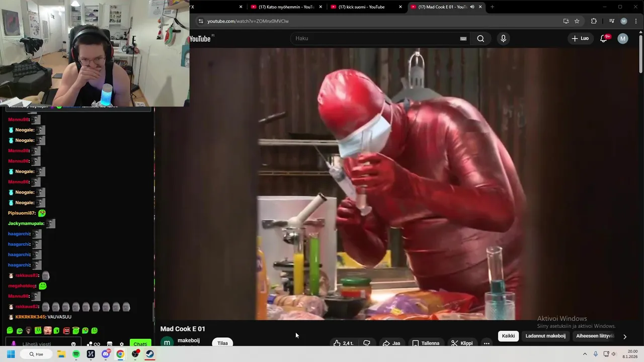Screen dimensions: 644x362
Task: Open a new Chrome tab
Action: (492, 7)
